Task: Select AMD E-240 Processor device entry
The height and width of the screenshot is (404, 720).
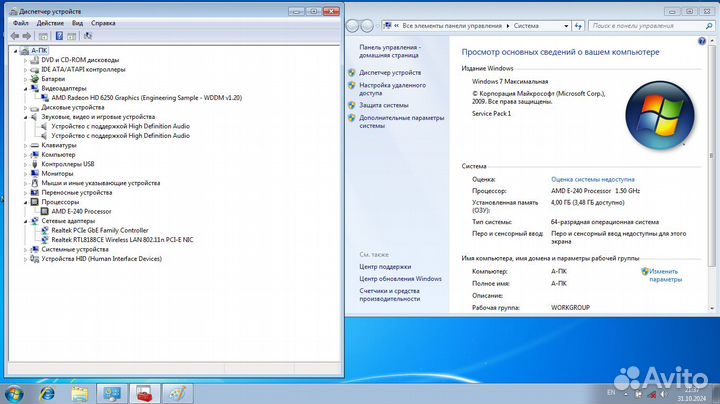Action: click(82, 211)
